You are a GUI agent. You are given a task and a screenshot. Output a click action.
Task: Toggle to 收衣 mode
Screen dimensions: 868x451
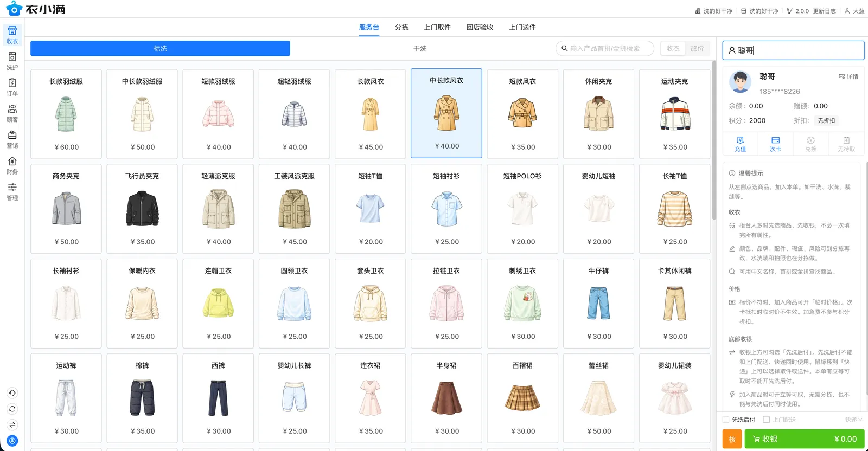pos(673,48)
